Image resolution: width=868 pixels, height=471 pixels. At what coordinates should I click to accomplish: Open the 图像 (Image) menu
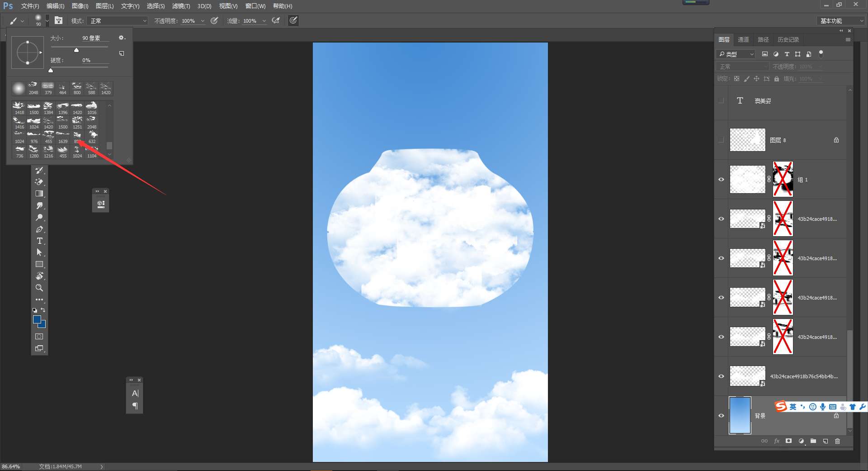pos(80,6)
